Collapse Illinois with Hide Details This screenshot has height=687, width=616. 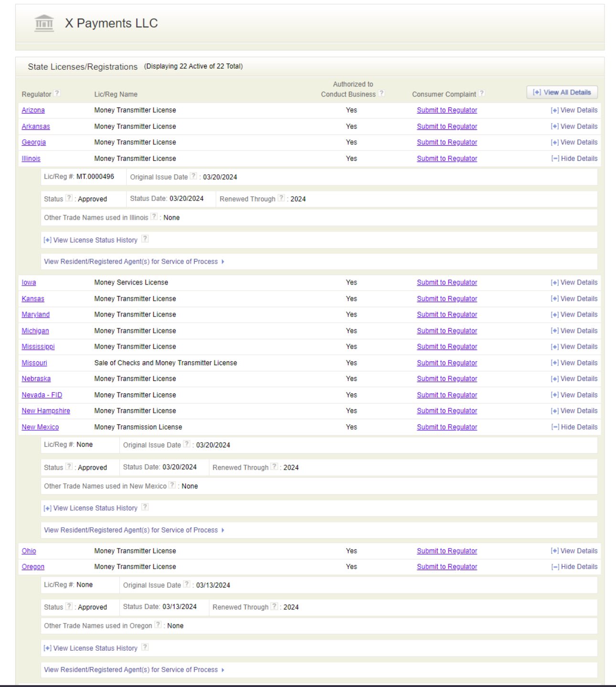[574, 159]
